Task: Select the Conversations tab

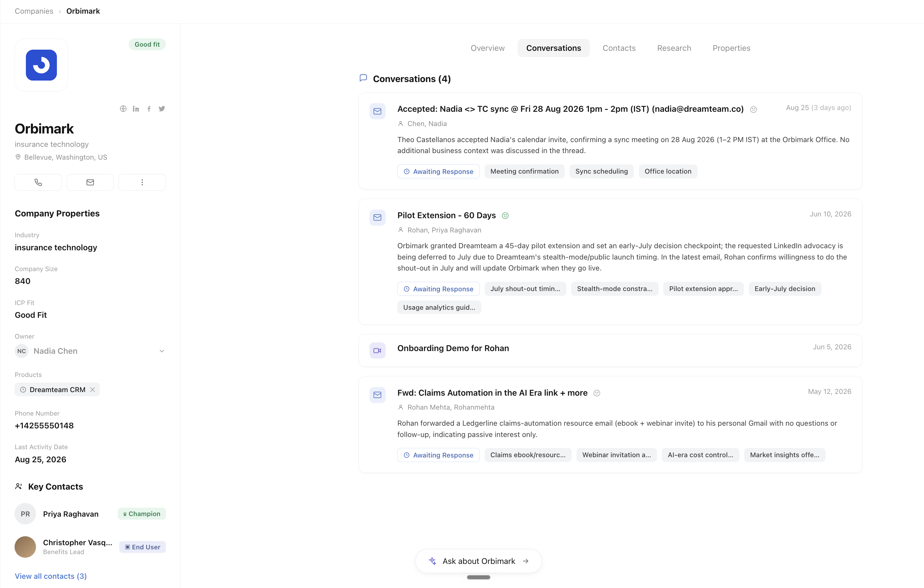Action: pos(553,48)
